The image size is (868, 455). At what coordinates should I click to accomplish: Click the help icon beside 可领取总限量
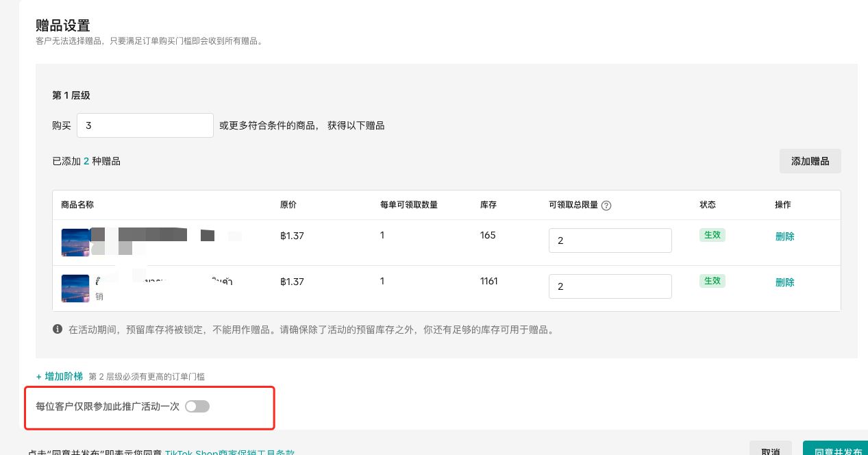pos(606,205)
